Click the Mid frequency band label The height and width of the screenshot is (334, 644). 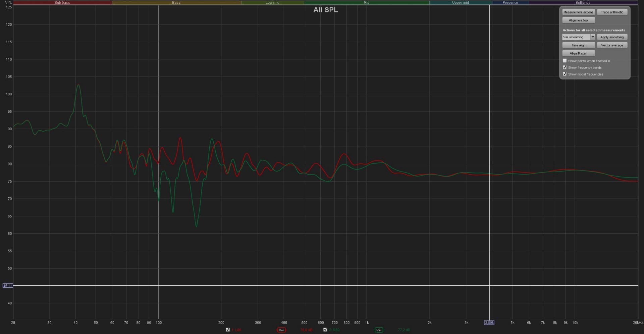tap(366, 2)
